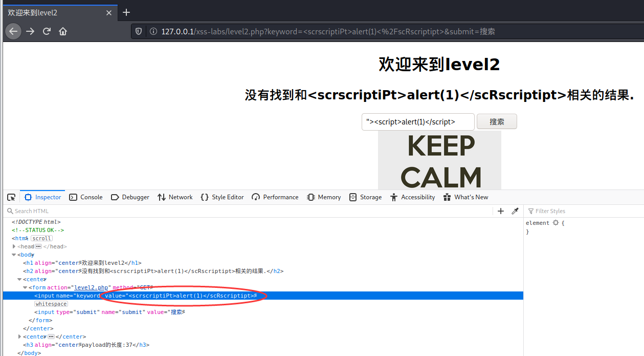Click the ellipsis badge in head node
This screenshot has width=644, height=356.
pyautogui.click(x=38, y=246)
